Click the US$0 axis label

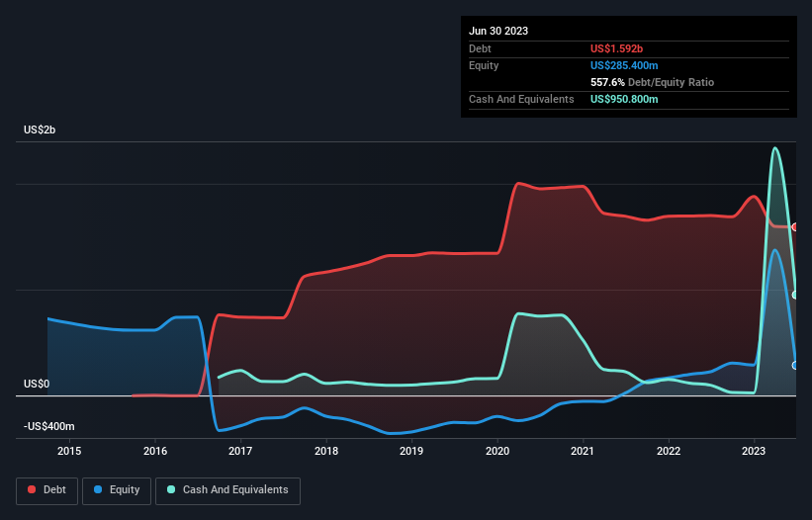pos(37,384)
